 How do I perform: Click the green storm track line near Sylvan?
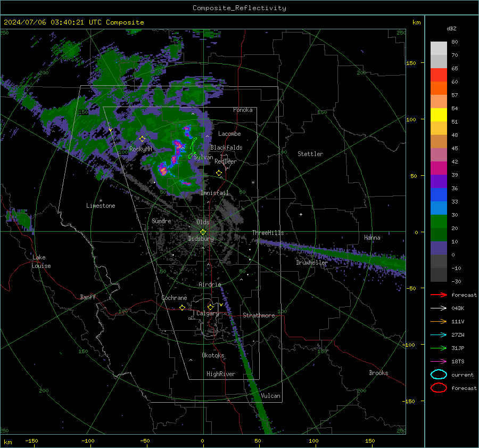(x=193, y=148)
